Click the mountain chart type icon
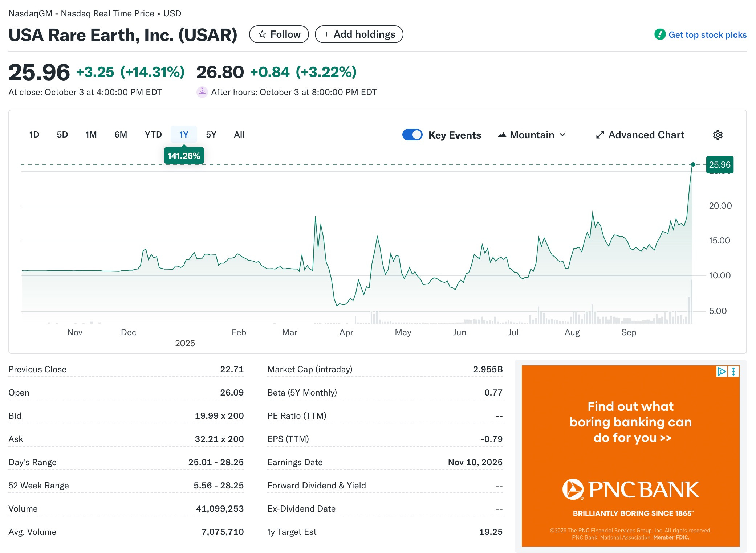 coord(502,135)
